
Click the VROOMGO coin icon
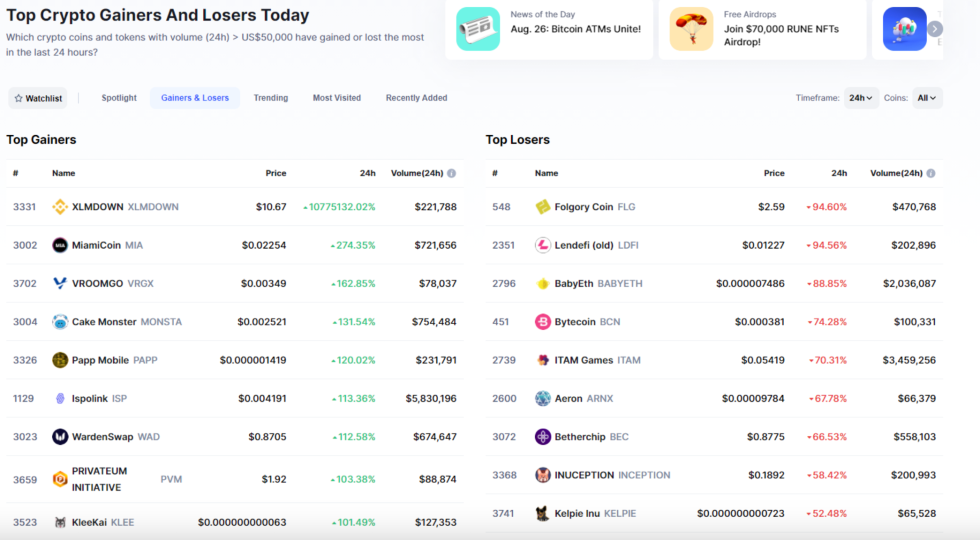[60, 283]
